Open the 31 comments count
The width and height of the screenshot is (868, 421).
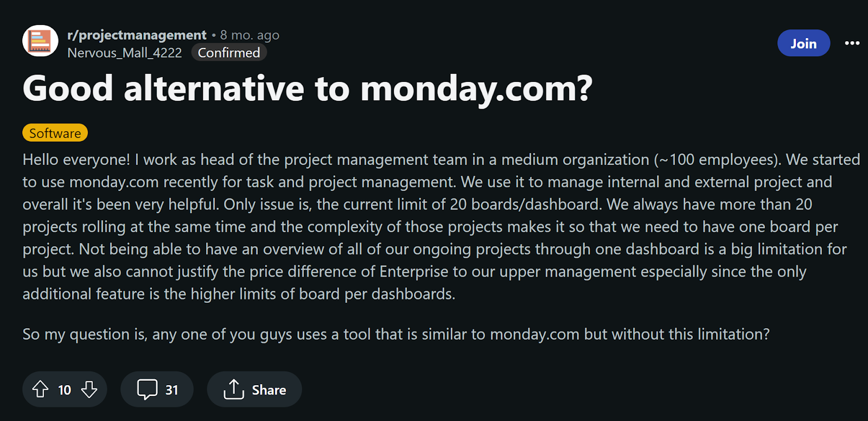pos(171,390)
